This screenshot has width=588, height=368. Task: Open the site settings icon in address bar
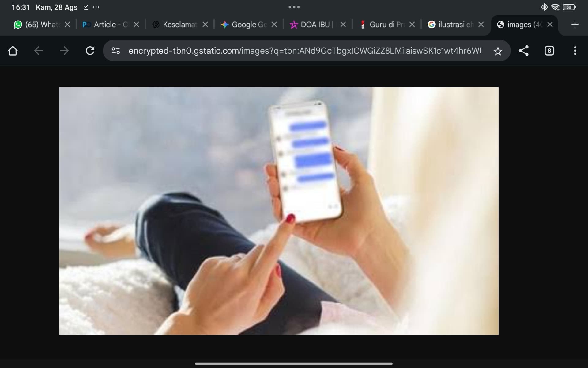115,51
